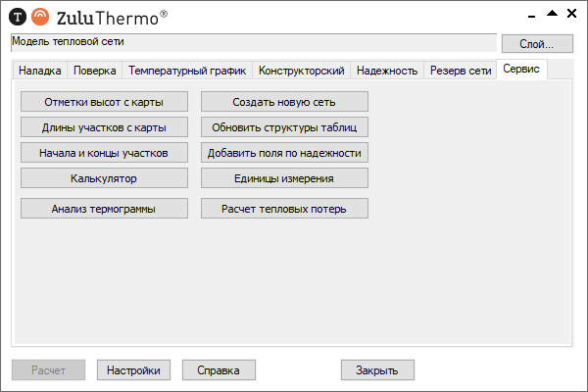588x392 pixels.
Task: Go to the Конструкторский tab
Action: (301, 71)
